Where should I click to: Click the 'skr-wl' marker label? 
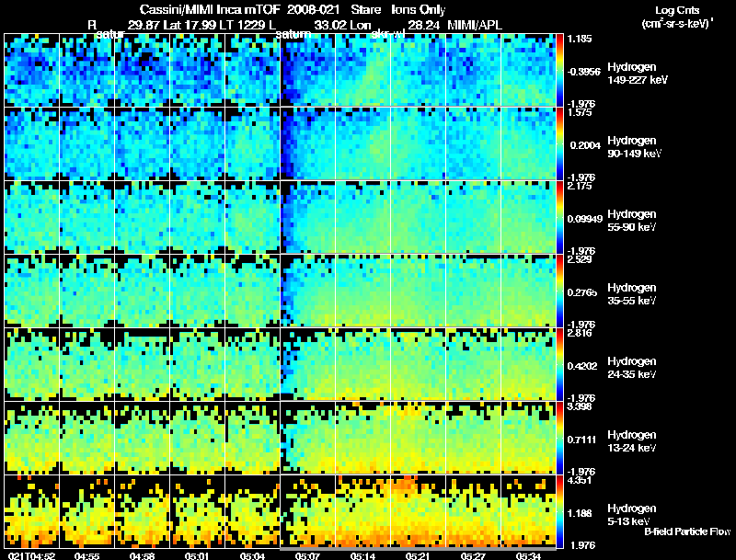point(387,34)
